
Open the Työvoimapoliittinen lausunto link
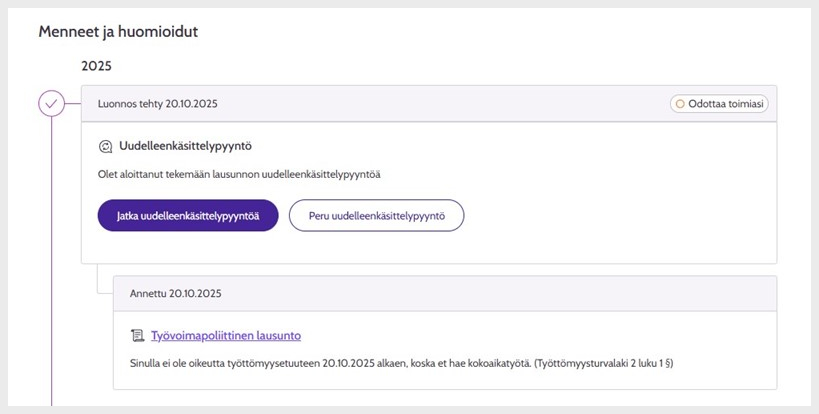pos(225,335)
